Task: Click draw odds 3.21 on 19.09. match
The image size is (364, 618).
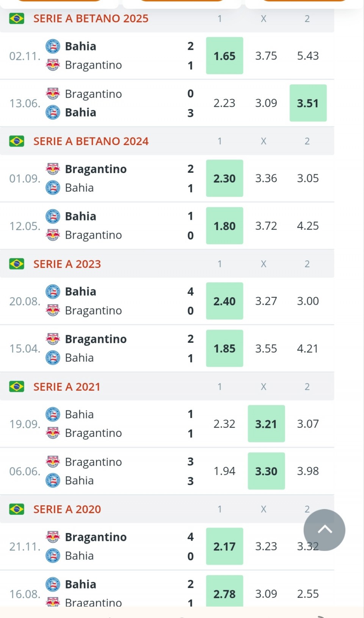Action: (x=266, y=424)
